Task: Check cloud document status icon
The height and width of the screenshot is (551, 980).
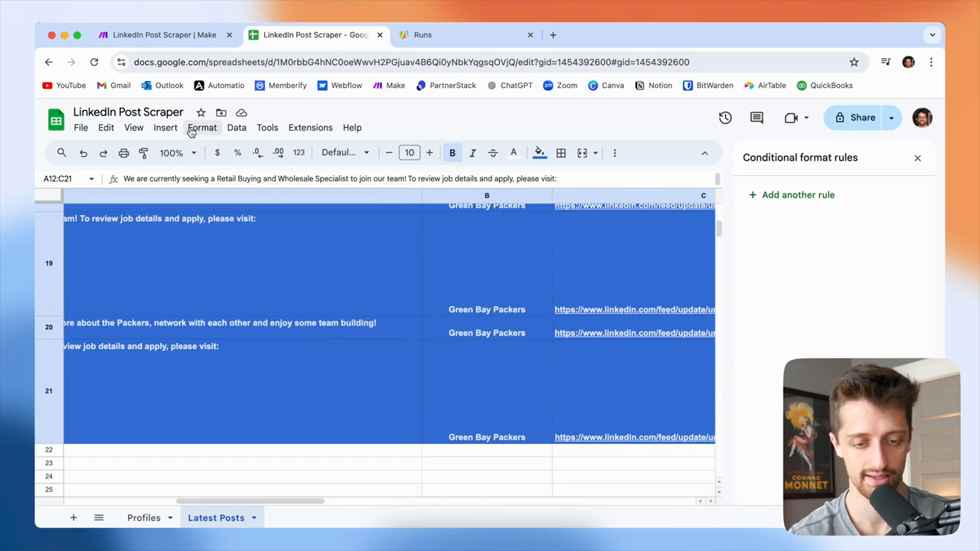Action: tap(241, 112)
